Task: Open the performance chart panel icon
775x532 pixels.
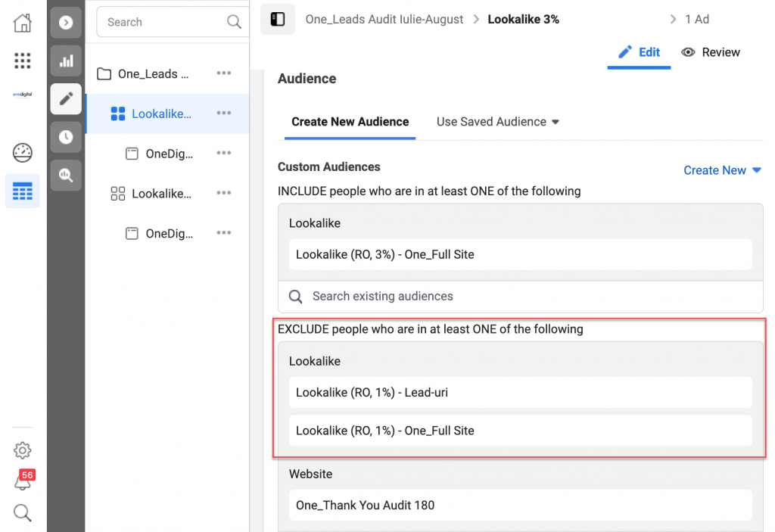Action: [x=66, y=61]
